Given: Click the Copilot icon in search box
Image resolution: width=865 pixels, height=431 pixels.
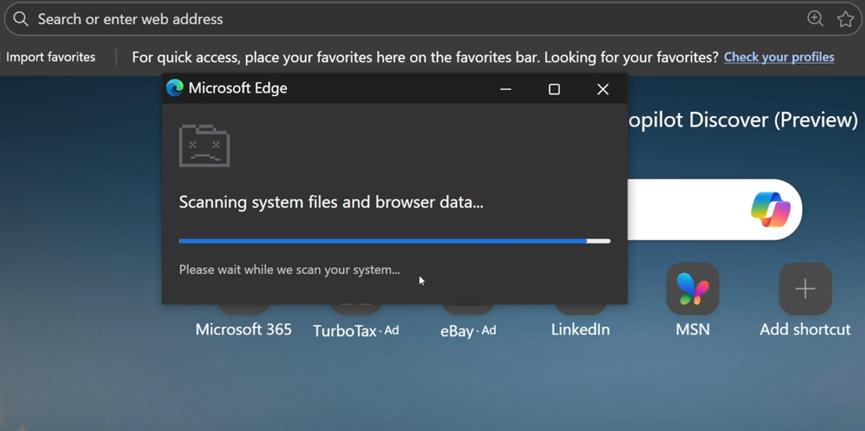Looking at the screenshot, I should coord(771,210).
